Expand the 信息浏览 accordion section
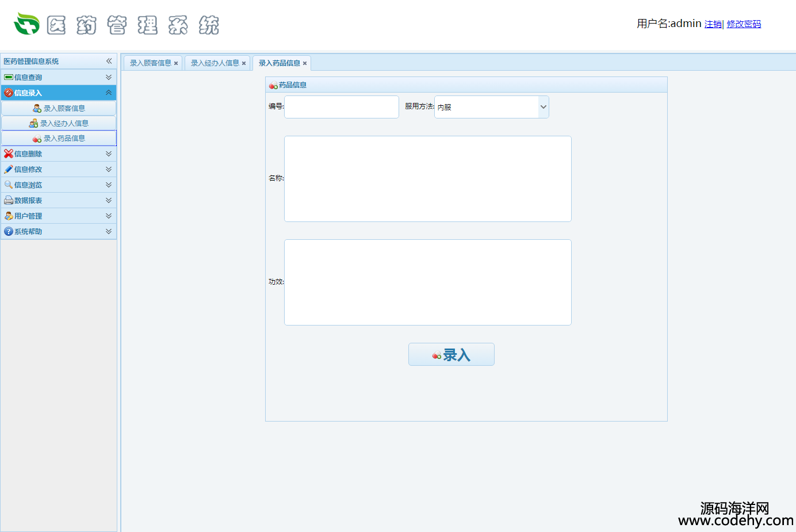The width and height of the screenshot is (796, 532). (109, 185)
